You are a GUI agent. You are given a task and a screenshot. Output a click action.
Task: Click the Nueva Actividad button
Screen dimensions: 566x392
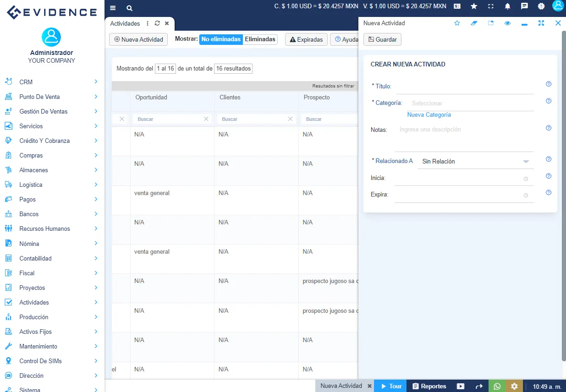click(138, 39)
